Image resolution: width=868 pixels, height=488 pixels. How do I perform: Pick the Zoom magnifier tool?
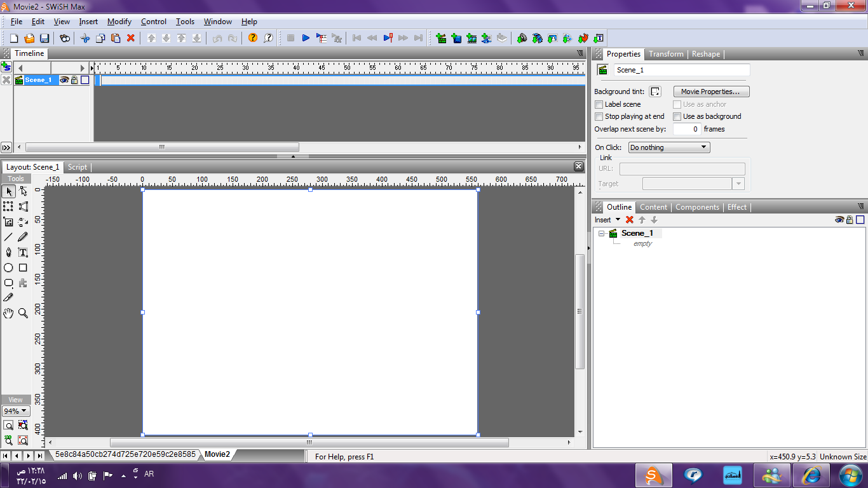(23, 313)
